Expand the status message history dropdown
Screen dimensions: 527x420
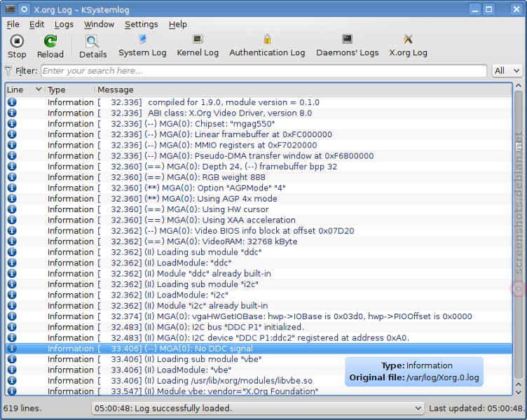pos(418,408)
